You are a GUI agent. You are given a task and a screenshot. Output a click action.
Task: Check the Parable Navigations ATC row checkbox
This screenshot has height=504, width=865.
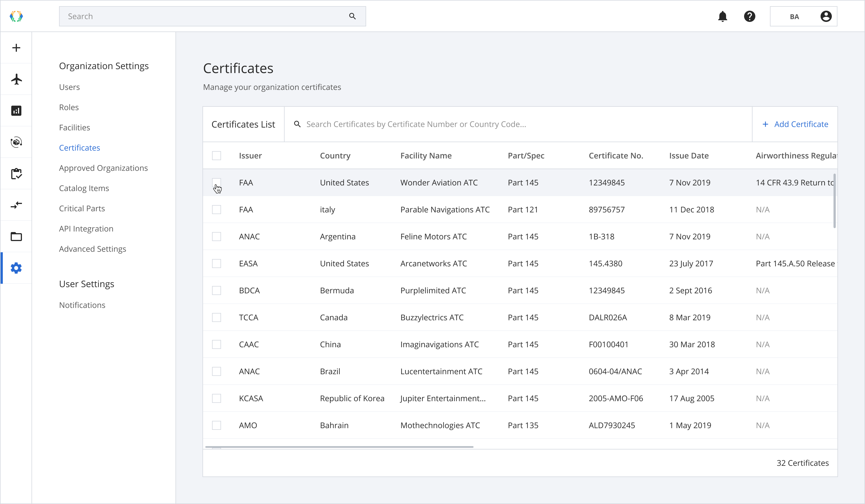pos(217,210)
